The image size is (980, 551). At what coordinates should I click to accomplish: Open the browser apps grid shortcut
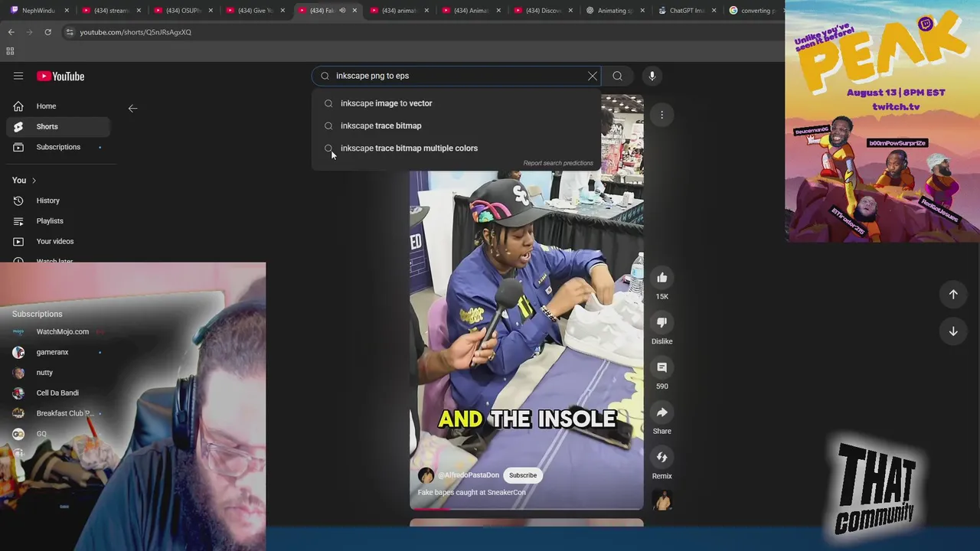(x=10, y=51)
